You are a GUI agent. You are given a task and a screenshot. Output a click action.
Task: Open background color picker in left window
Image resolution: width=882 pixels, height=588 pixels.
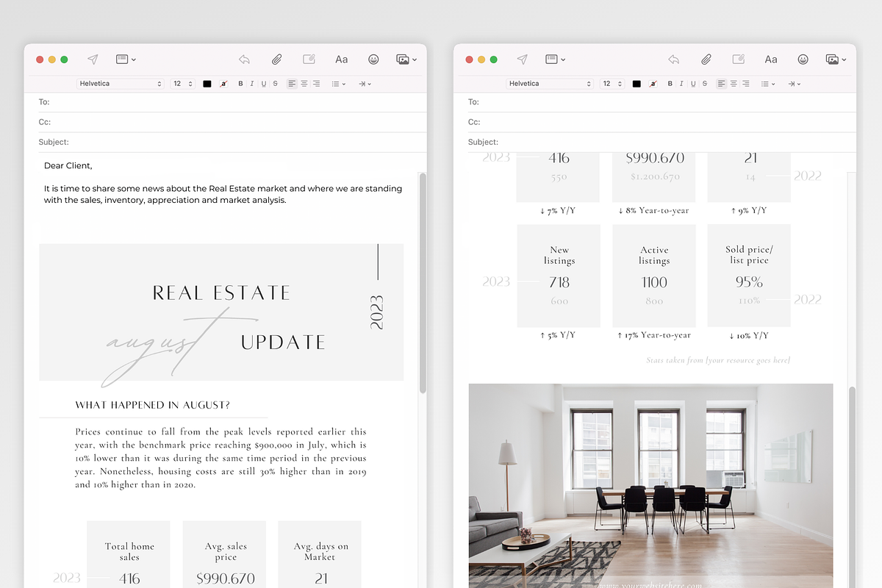click(x=223, y=84)
